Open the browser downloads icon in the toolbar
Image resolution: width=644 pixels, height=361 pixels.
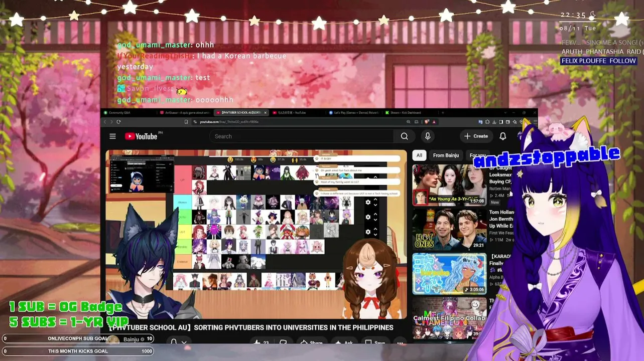[x=494, y=122]
